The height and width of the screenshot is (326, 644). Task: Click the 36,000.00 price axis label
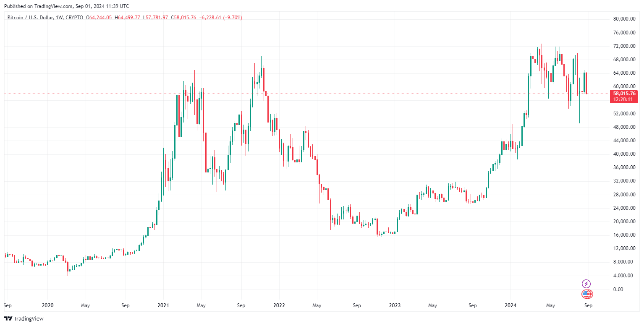pos(625,167)
